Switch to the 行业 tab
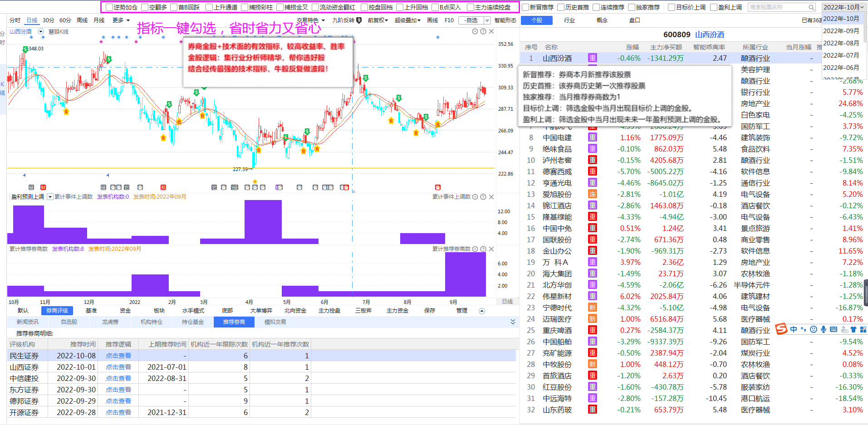This screenshot has width=868, height=425. 569,20
